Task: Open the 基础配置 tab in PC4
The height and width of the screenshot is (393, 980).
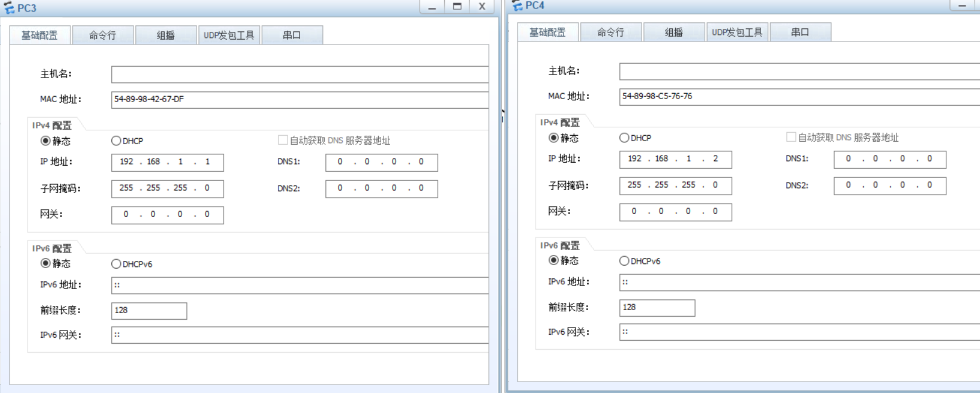Action: click(x=548, y=32)
